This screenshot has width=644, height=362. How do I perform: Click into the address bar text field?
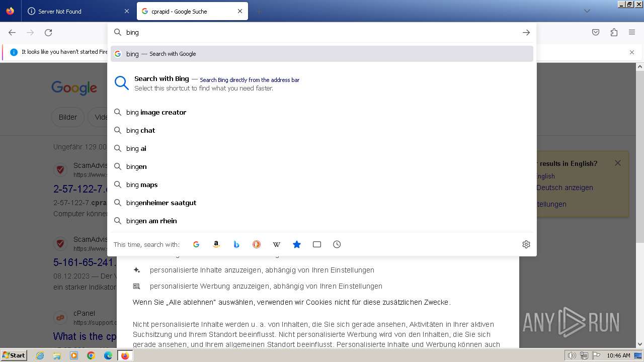tap(322, 32)
